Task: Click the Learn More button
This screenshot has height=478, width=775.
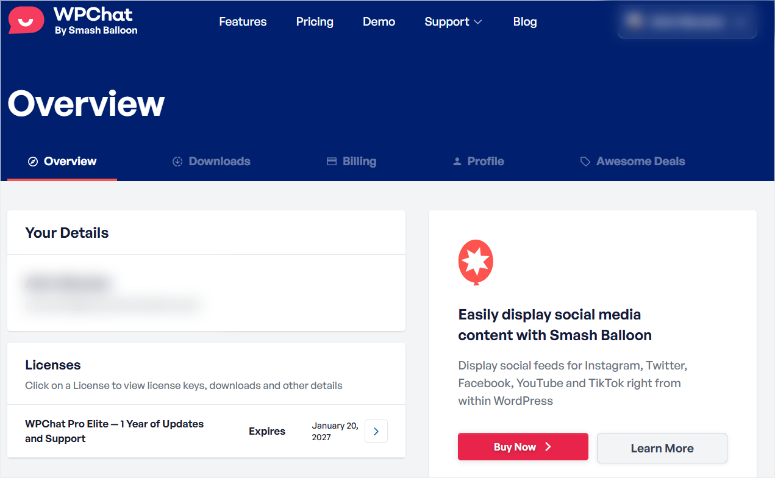Action: click(x=662, y=448)
